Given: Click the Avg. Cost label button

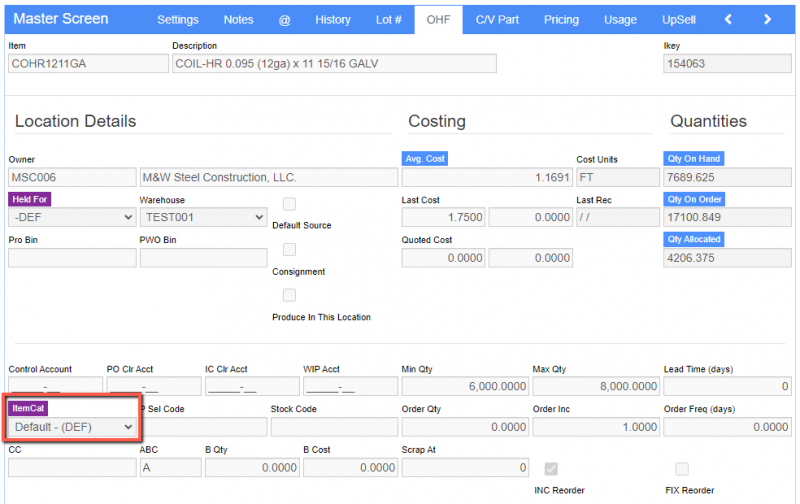Looking at the screenshot, I should (x=425, y=159).
